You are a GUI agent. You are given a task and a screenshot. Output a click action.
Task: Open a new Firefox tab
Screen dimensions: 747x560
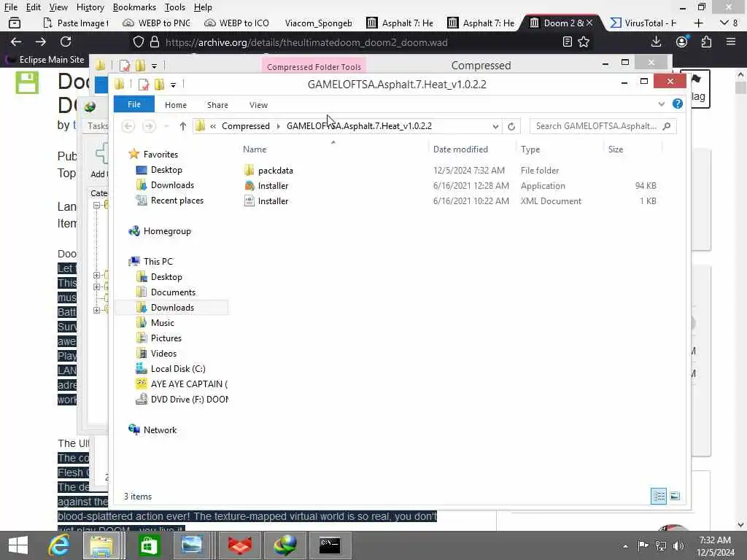[x=699, y=23]
